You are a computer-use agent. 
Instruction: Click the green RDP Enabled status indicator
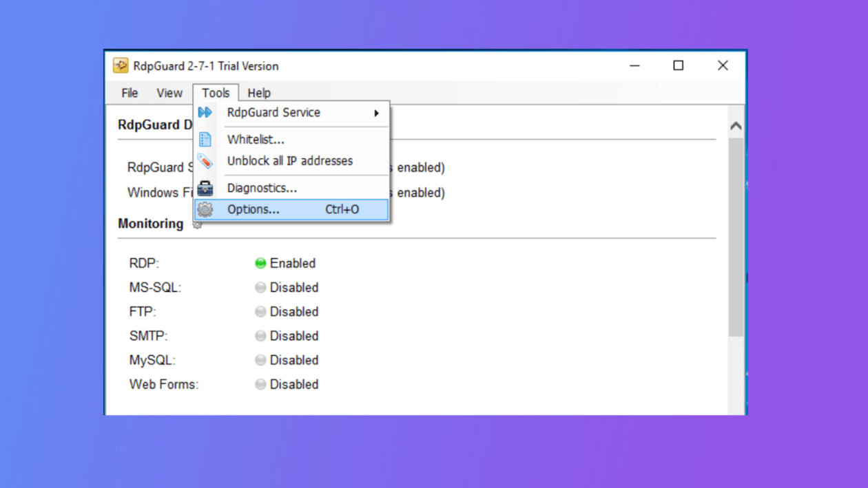click(x=260, y=263)
